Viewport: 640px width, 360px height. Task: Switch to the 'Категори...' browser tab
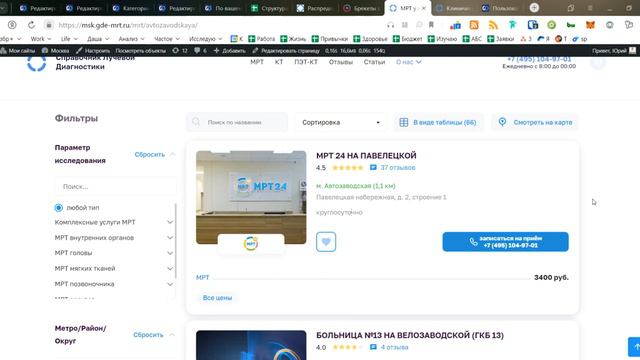click(x=131, y=8)
